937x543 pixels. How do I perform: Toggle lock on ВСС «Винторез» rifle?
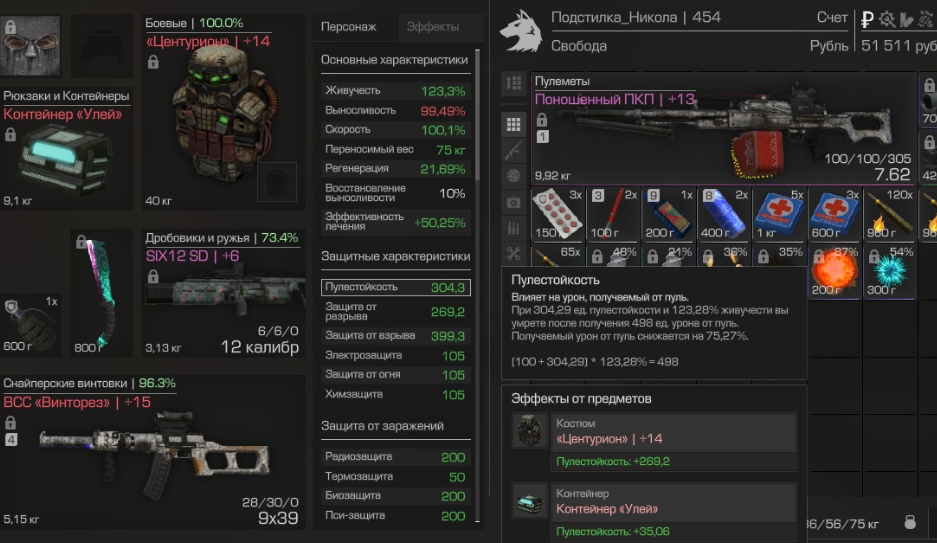(10, 422)
